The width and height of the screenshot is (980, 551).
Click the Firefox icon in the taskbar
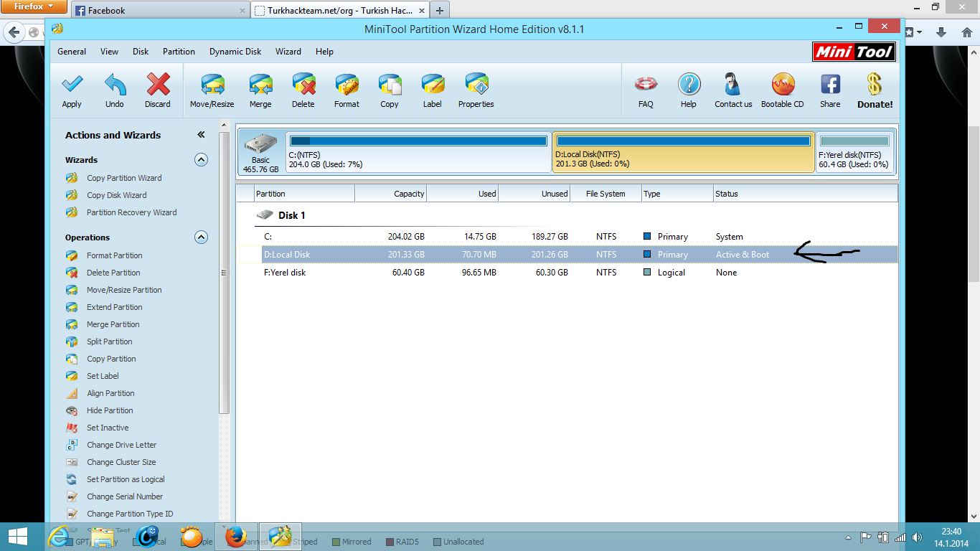coord(235,537)
